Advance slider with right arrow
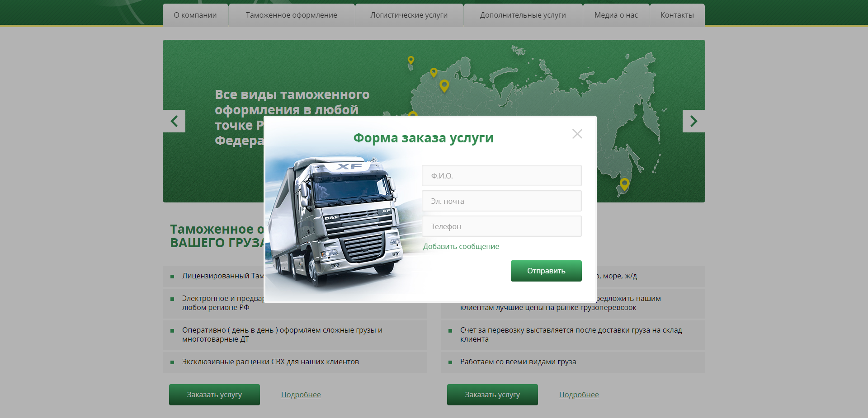This screenshot has height=418, width=868. (x=693, y=121)
